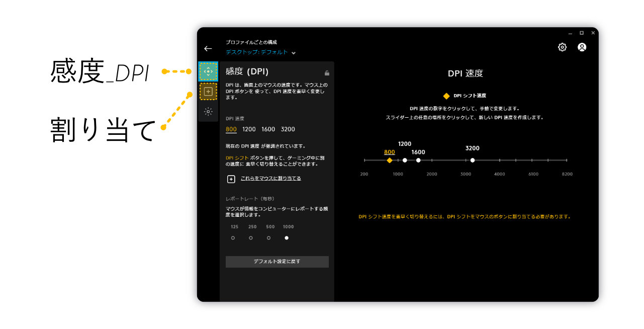Click the 3200 DPI slider handle

point(473,160)
